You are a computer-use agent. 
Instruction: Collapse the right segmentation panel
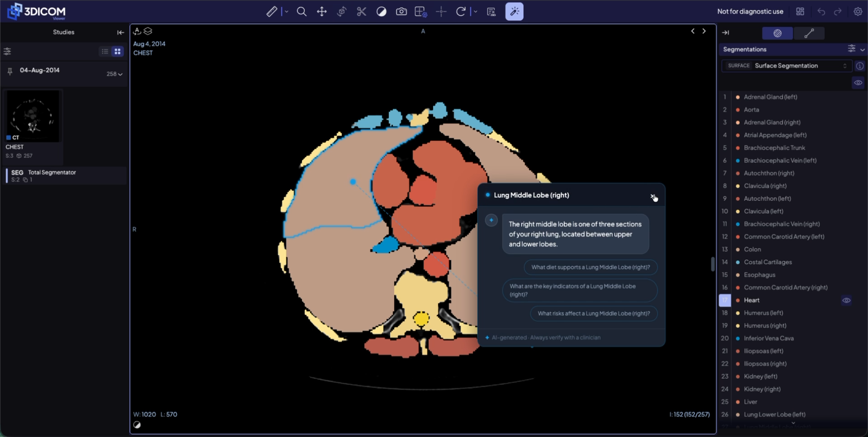point(726,33)
